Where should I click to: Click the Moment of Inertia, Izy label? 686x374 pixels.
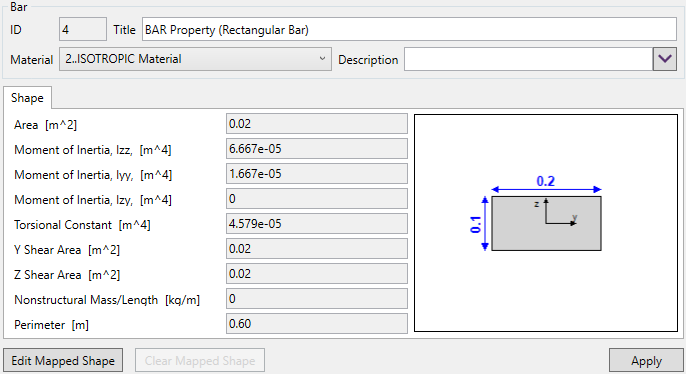coord(93,199)
